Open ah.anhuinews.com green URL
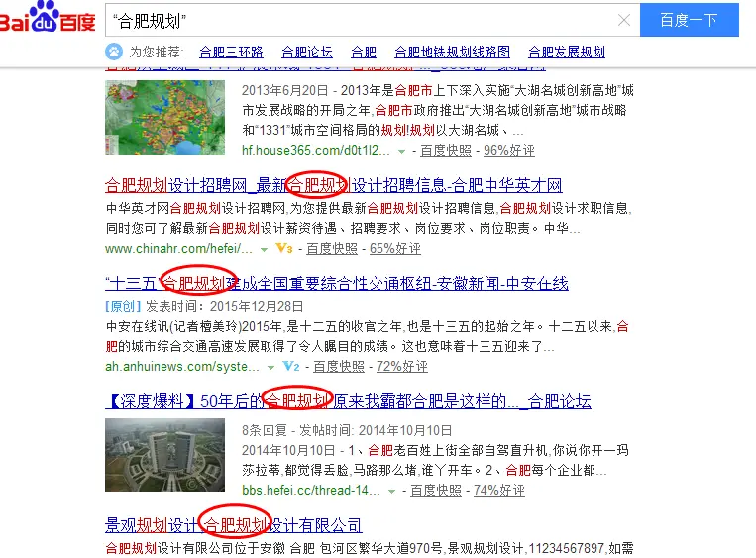The width and height of the screenshot is (756, 558). (182, 367)
